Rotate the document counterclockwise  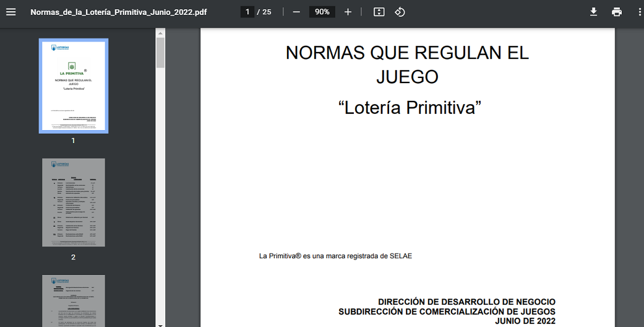click(400, 12)
